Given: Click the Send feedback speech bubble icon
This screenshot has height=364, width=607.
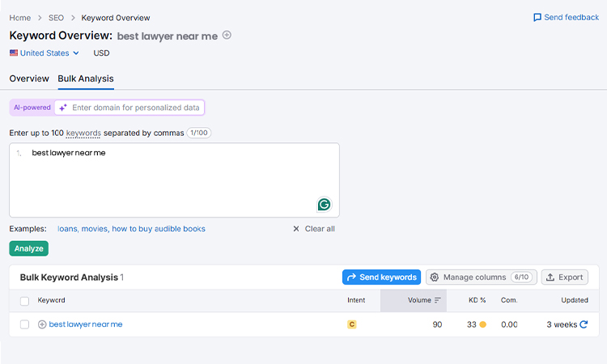Looking at the screenshot, I should pyautogui.click(x=537, y=18).
